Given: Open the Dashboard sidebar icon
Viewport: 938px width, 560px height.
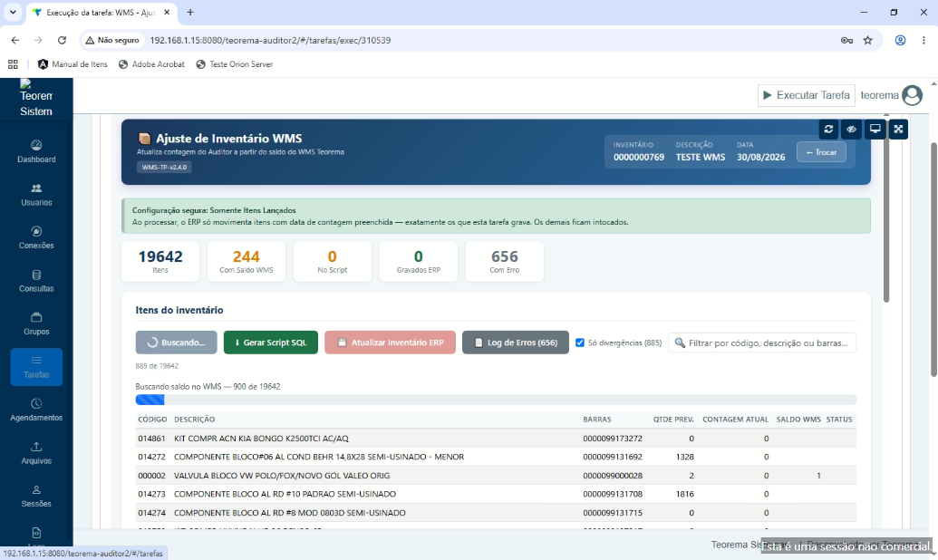Looking at the screenshot, I should 36,151.
